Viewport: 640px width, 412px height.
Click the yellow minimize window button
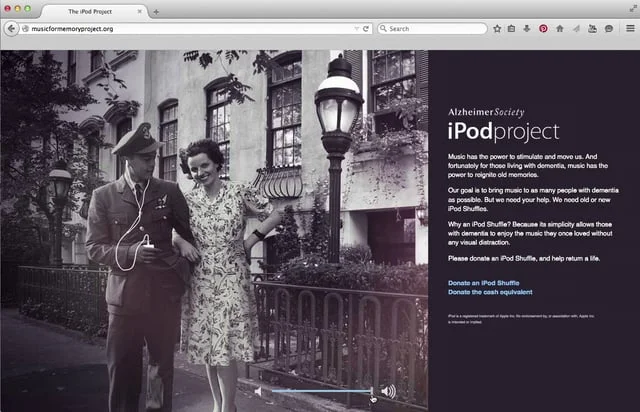pos(18,8)
